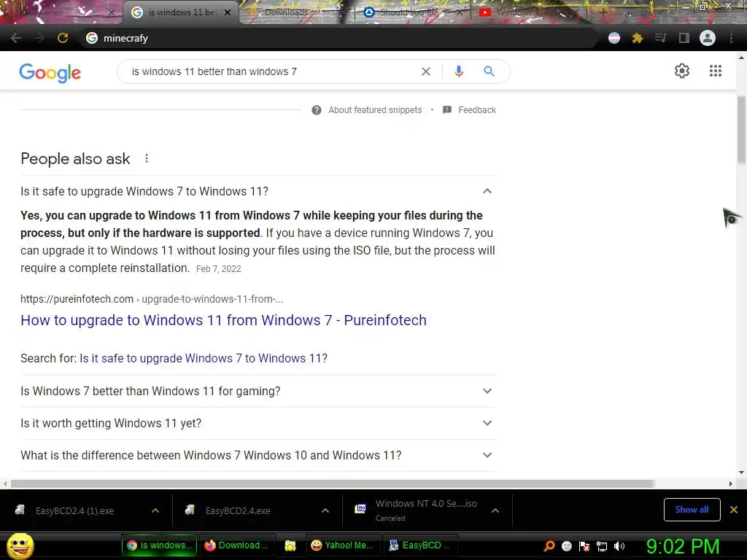Open Chrome's three-dot menu
Screen dimensions: 747x560
coord(731,38)
